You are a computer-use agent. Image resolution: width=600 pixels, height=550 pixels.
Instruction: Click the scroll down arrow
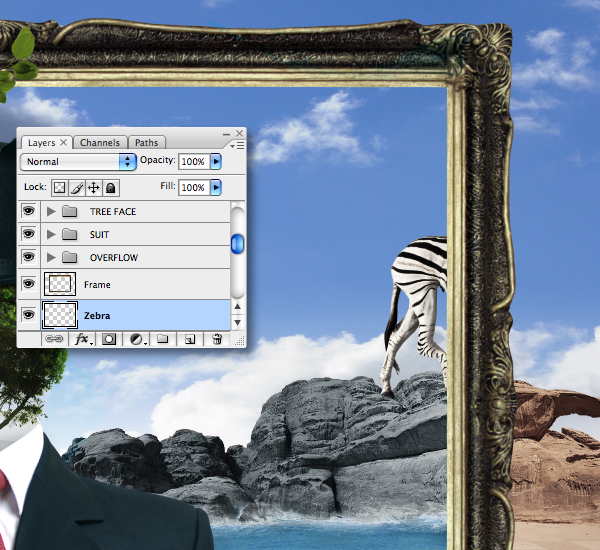238,322
